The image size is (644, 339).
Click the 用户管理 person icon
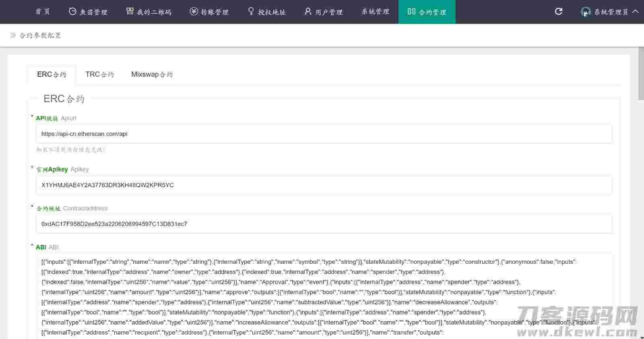(308, 12)
